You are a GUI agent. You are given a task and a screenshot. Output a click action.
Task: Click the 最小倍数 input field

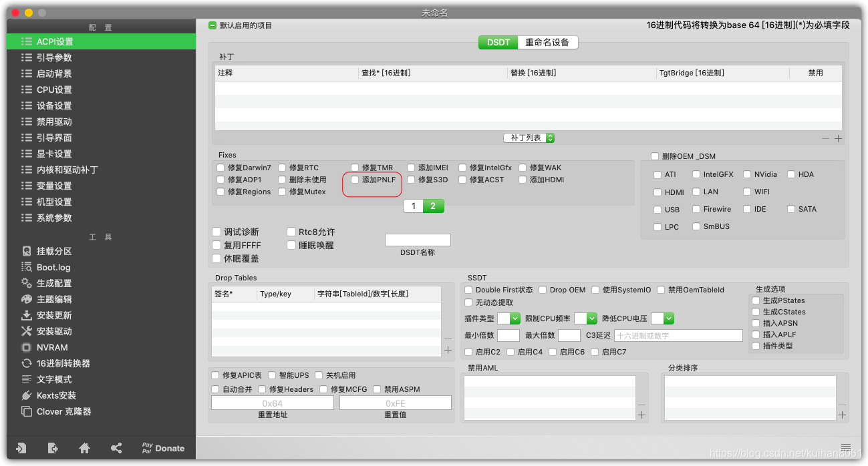point(509,335)
